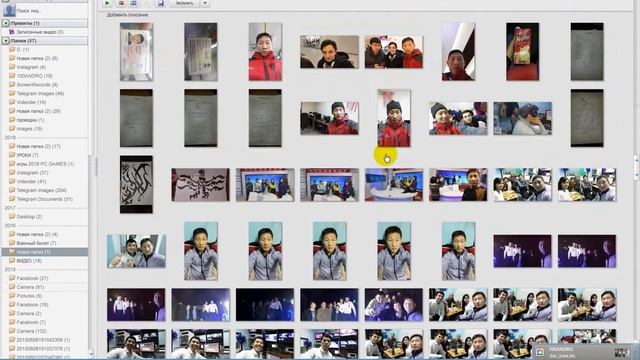640x360 pixels.
Task: Open the wide tribal design thumbnail on pink background
Action: pos(200,185)
